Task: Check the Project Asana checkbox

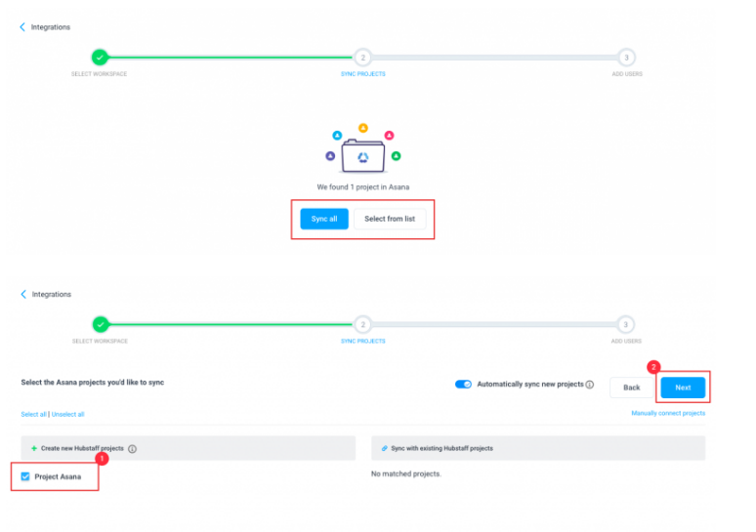Action: tap(25, 476)
